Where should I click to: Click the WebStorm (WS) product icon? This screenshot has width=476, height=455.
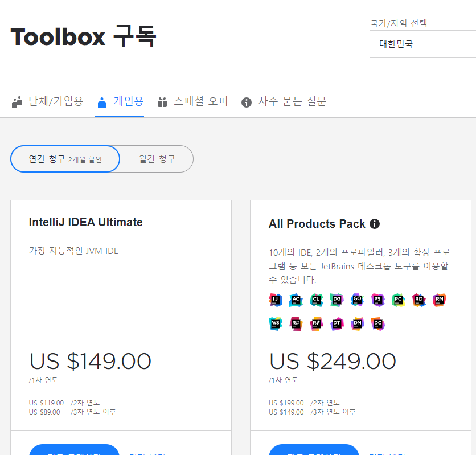(x=276, y=324)
